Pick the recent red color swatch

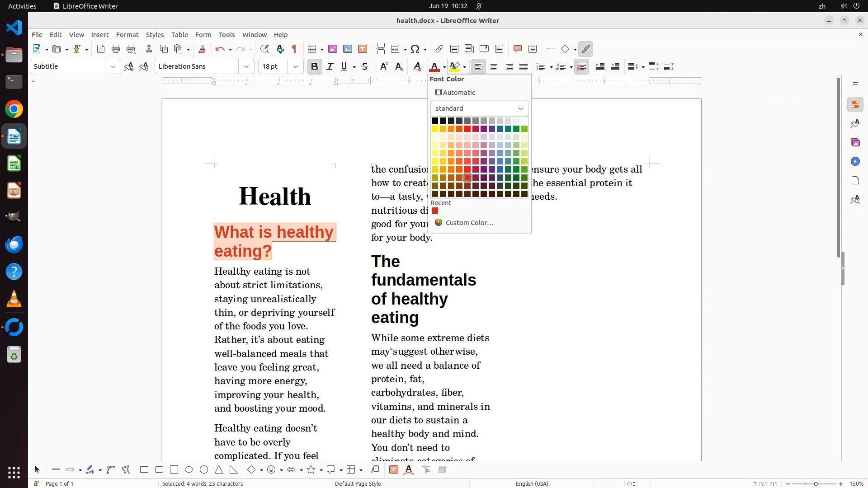click(435, 211)
